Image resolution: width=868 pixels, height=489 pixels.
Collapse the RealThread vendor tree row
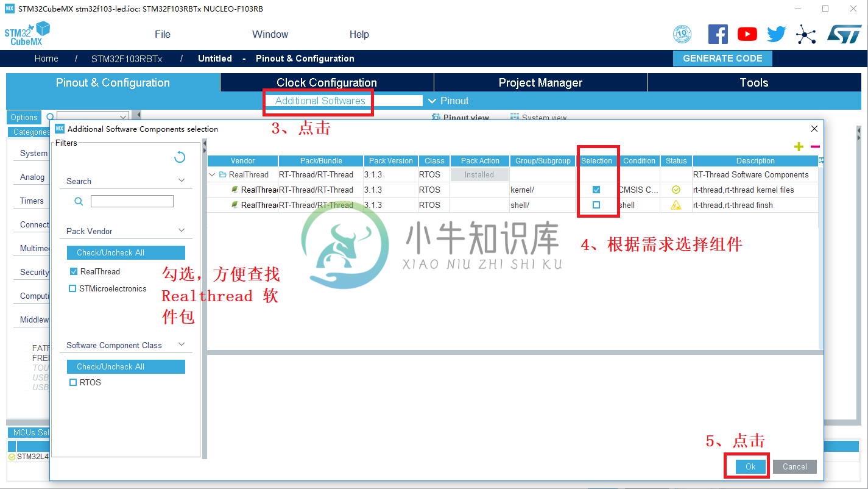point(212,174)
